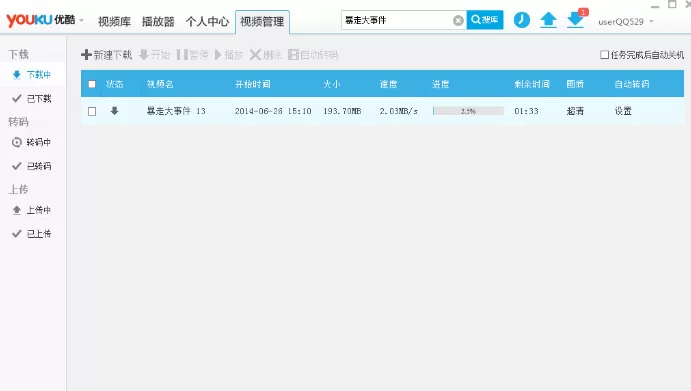Expand the userQQ529 account dropdown
Image resolution: width=691 pixels, height=391 pixels.
[651, 21]
